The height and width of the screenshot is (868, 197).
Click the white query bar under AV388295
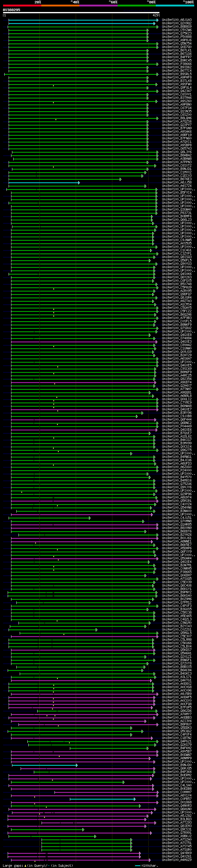tap(81, 12)
